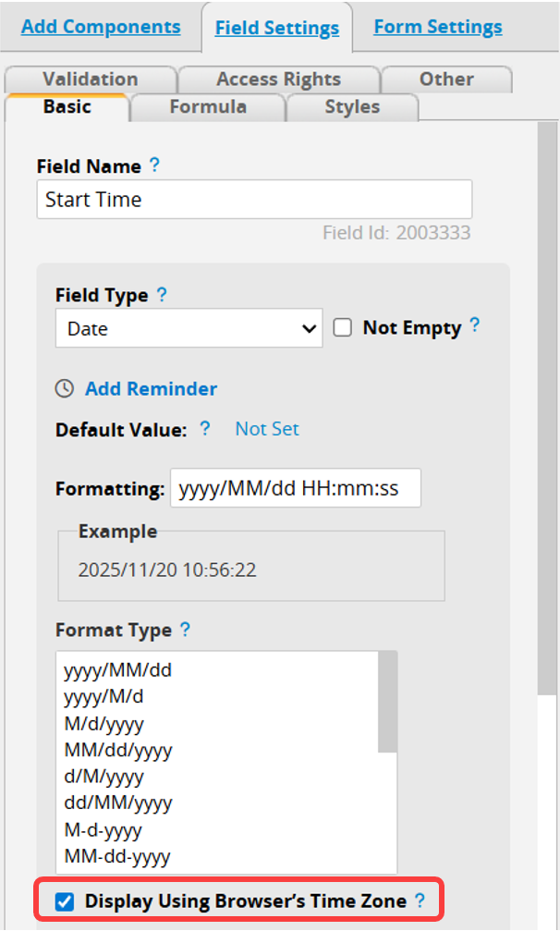Click the Formatting input field

pyautogui.click(x=295, y=488)
